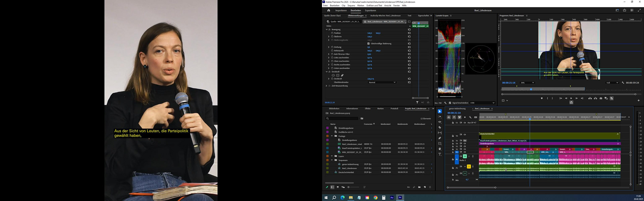Viewport: 644px width, 201px height.
Task: Select the Type tool
Action: click(440, 154)
